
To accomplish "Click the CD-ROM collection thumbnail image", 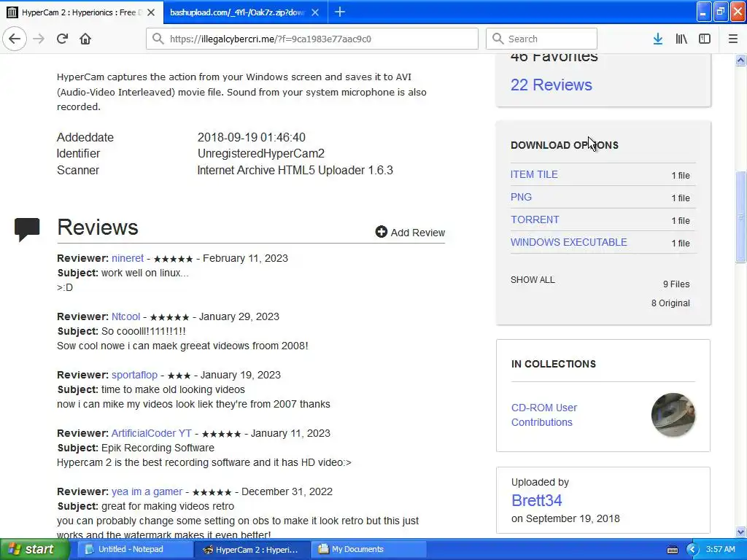I will [673, 415].
